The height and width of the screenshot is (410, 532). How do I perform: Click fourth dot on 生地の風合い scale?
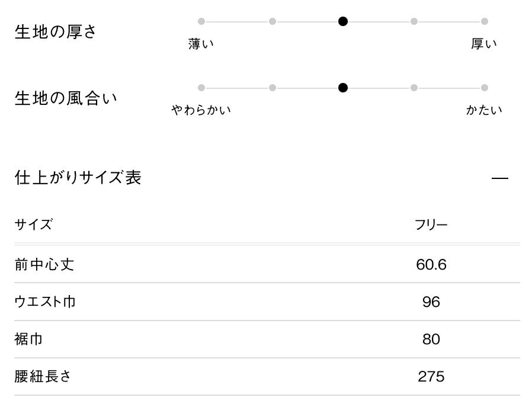[414, 88]
